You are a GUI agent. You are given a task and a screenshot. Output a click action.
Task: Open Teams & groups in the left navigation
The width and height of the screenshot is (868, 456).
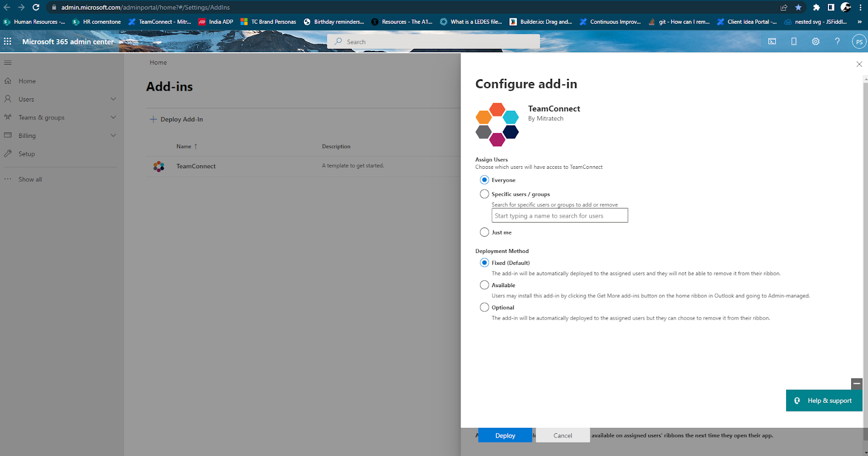click(41, 117)
